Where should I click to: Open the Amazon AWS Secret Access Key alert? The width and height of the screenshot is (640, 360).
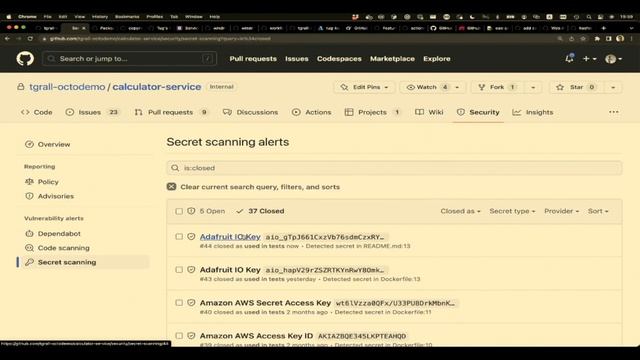pyautogui.click(x=265, y=303)
